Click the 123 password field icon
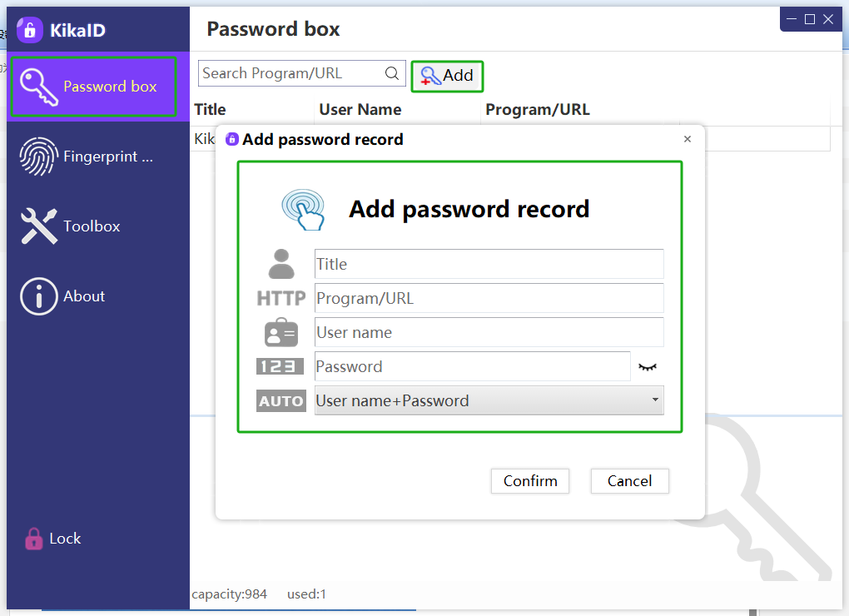This screenshot has height=616, width=849. click(x=282, y=366)
